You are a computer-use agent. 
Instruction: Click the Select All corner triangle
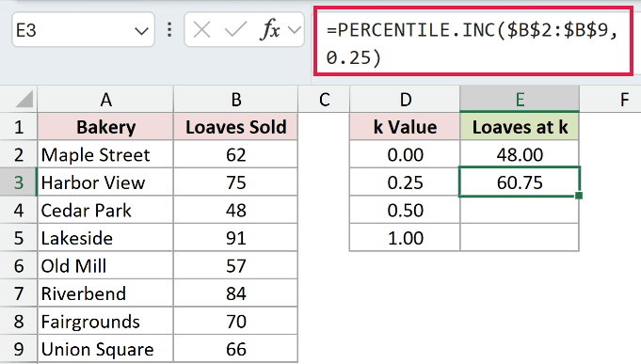pos(24,100)
